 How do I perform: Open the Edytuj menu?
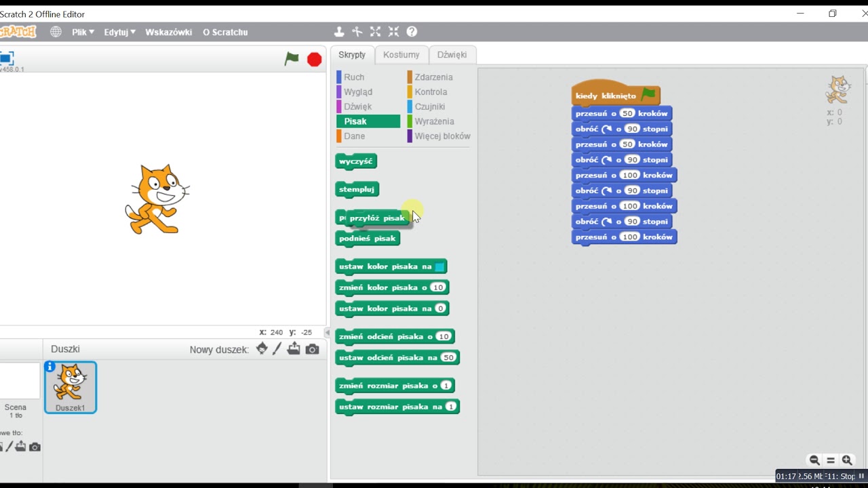(120, 32)
